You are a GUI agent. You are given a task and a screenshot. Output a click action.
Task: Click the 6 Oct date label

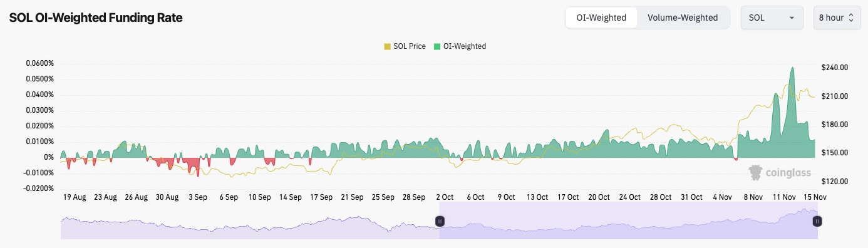(x=475, y=197)
